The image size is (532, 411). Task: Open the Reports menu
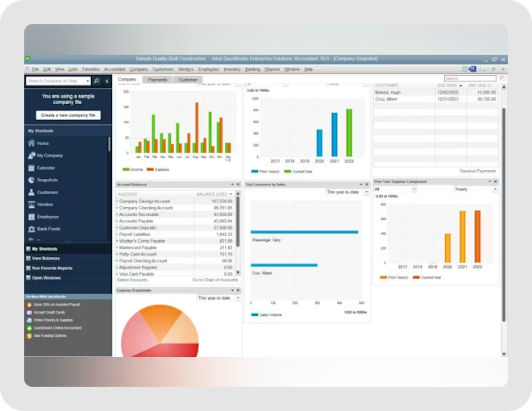pyautogui.click(x=272, y=69)
